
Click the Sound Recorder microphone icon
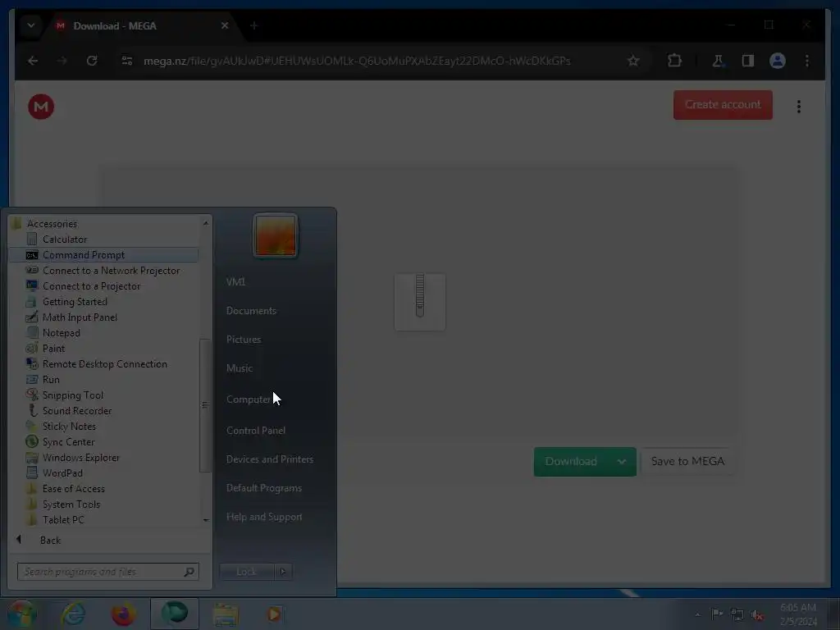tap(32, 410)
